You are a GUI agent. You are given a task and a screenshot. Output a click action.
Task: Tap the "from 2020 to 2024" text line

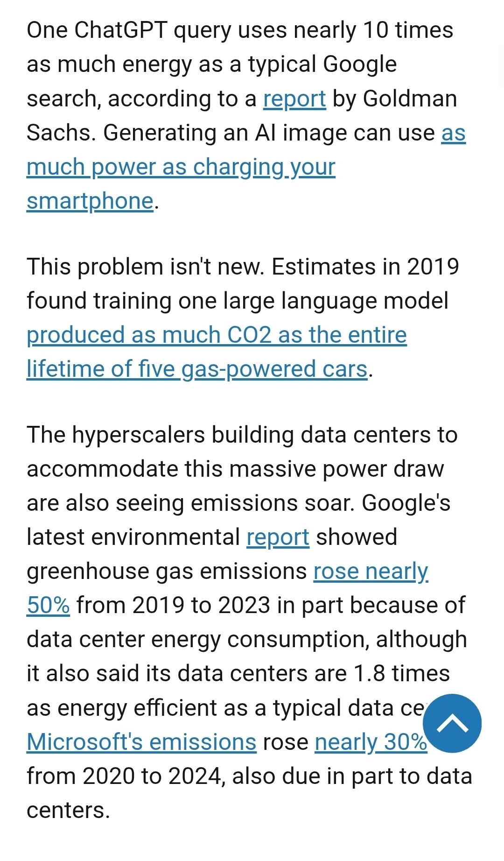[x=126, y=776]
